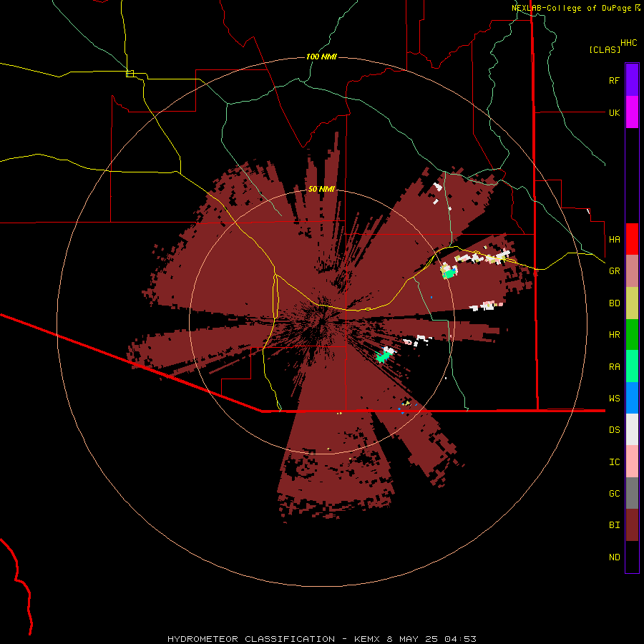Click the 'HYDROMETEOR CLASSIFICATION' title text
644x644 pixels.
251,639
